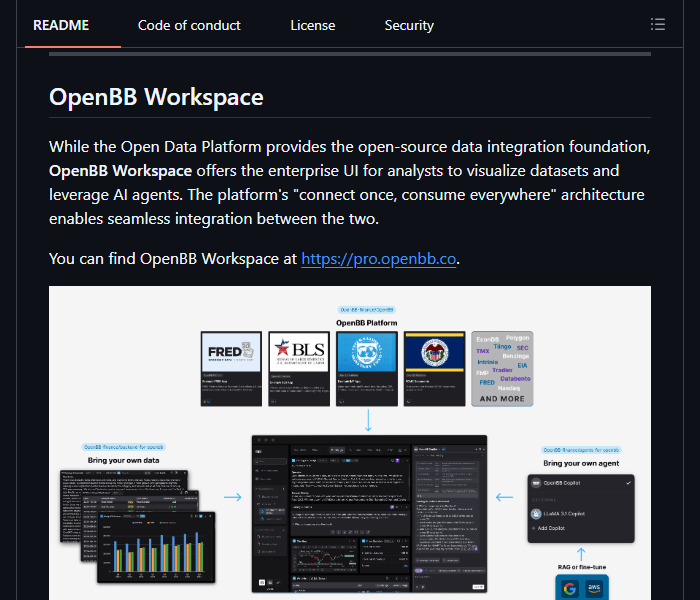The width and height of the screenshot is (700, 600).
Task: Open the OpenBB Workspace diagram image
Action: tap(350, 443)
